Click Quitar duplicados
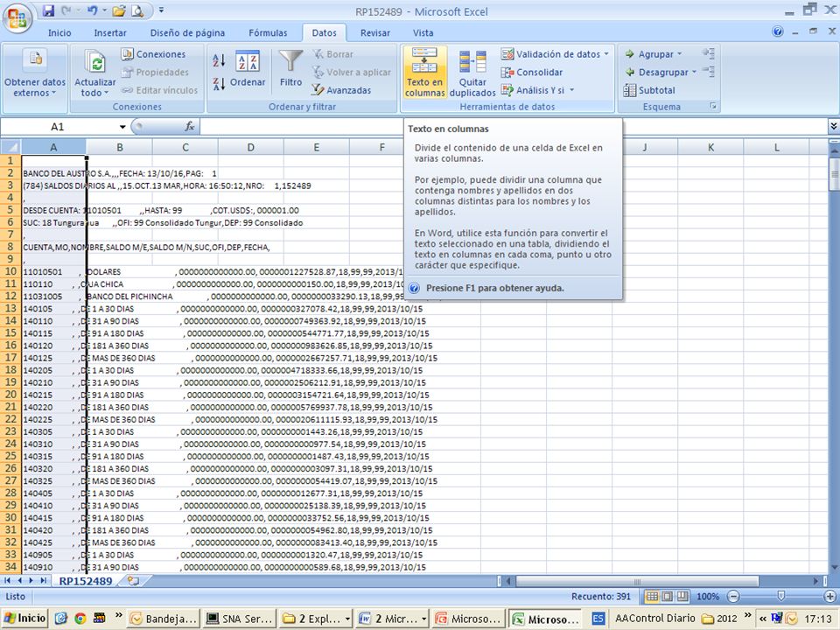Screen dimensions: 840x630 [x=472, y=73]
